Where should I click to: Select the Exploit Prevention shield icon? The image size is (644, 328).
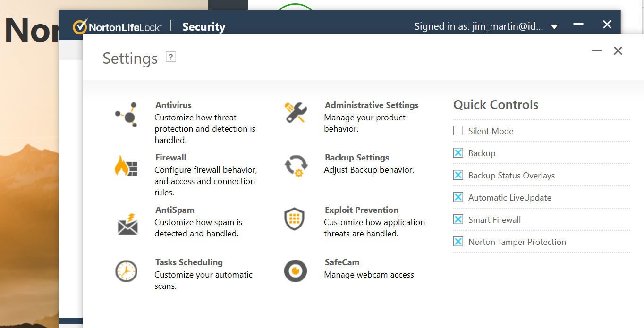coord(294,219)
